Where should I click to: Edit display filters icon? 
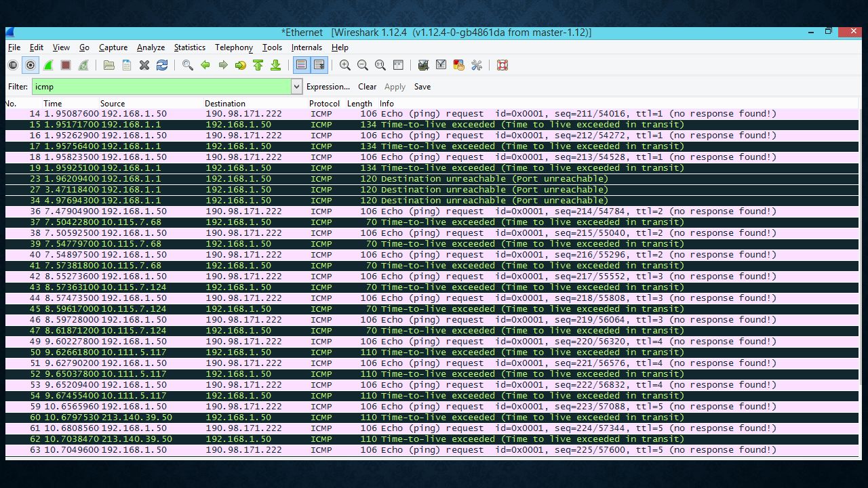click(441, 65)
